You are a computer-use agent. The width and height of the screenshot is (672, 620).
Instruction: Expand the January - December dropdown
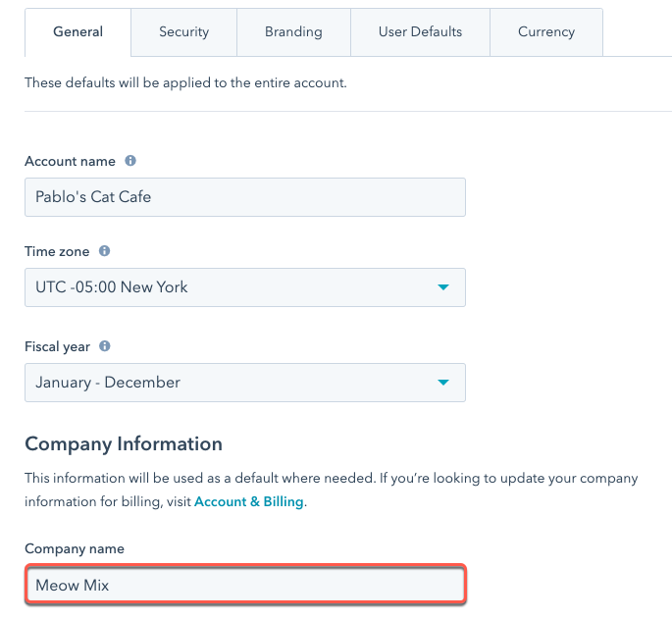[x=244, y=383]
